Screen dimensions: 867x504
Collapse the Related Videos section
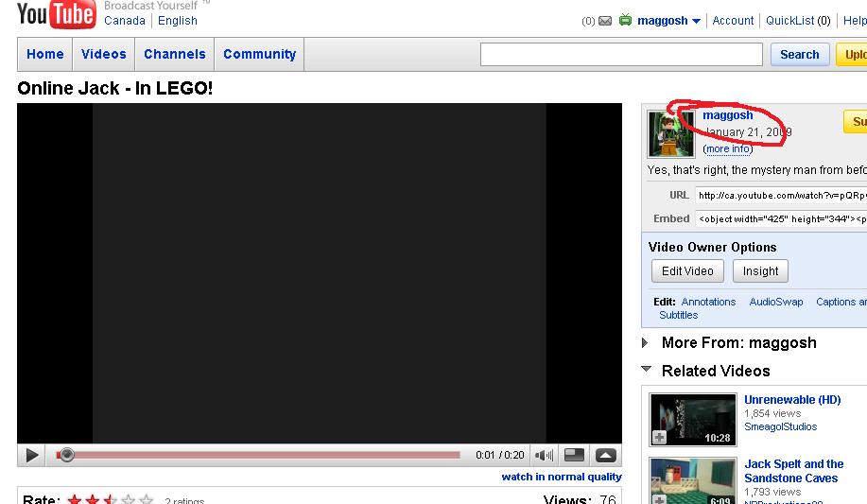coord(646,369)
